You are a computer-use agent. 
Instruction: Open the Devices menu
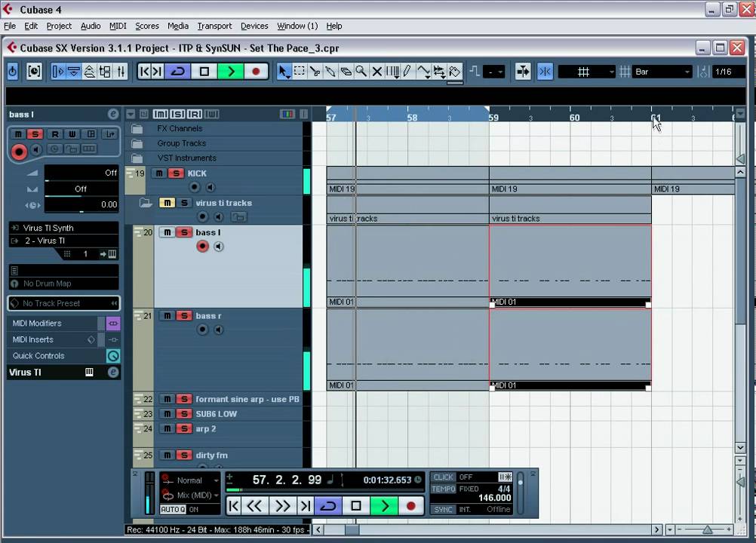click(254, 26)
